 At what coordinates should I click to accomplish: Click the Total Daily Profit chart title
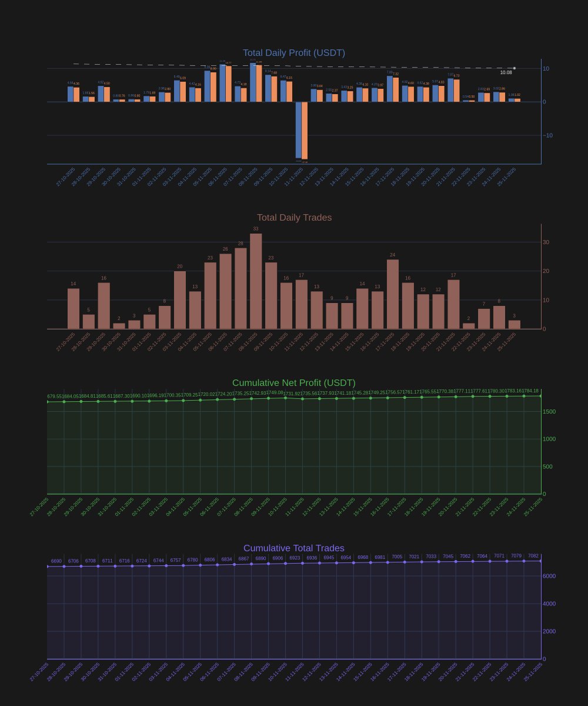[294, 52]
